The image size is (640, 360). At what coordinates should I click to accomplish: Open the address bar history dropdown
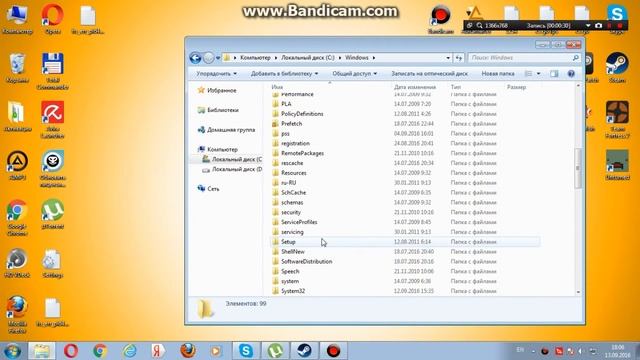pos(448,58)
